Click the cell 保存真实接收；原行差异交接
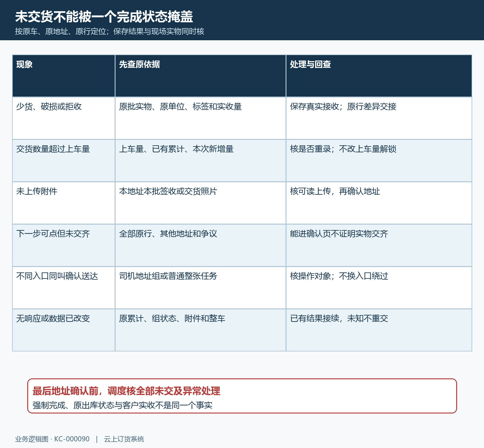The height and width of the screenshot is (448, 484). pyautogui.click(x=379, y=118)
